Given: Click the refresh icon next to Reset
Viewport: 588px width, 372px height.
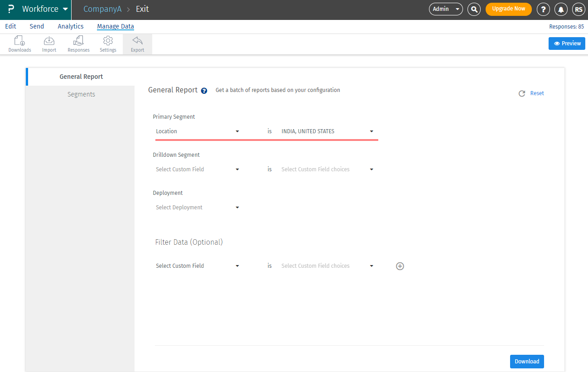Looking at the screenshot, I should click(x=521, y=93).
